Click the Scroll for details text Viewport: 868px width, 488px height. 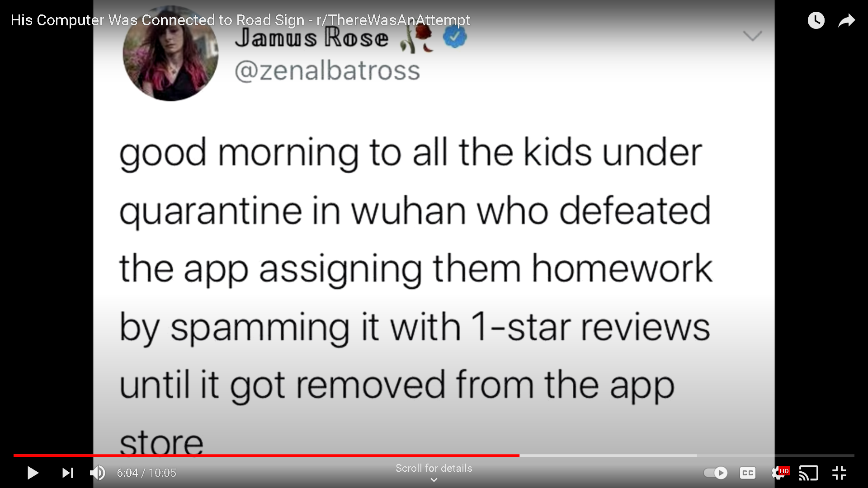click(434, 468)
